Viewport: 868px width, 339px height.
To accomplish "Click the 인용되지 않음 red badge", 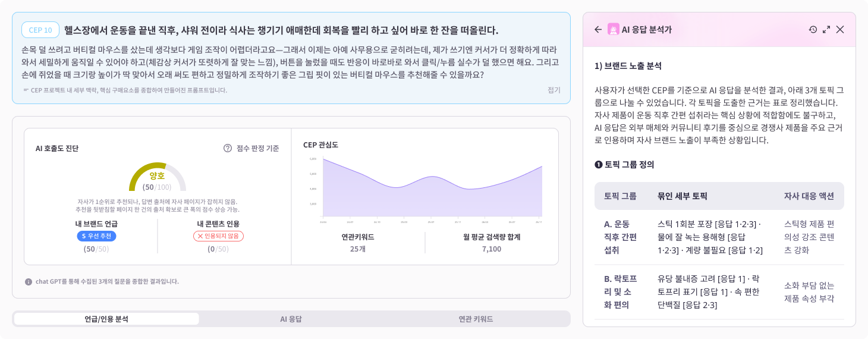I will pos(218,236).
